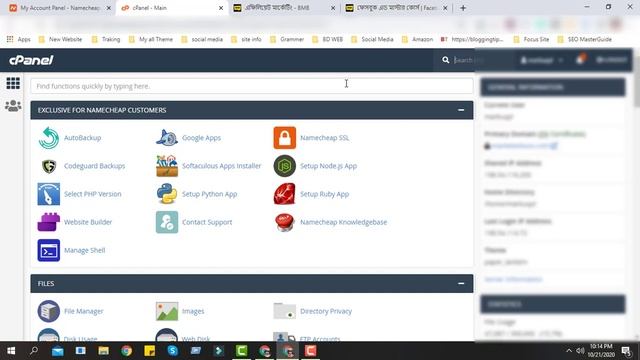This screenshot has width=640, height=360.
Task: Click the notifications bell icon
Action: click(x=580, y=60)
